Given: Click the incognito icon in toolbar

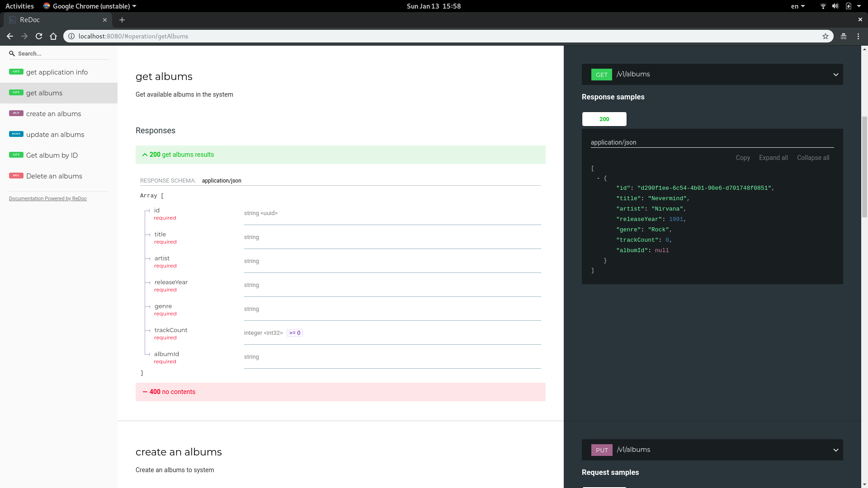Looking at the screenshot, I should pos(844,36).
